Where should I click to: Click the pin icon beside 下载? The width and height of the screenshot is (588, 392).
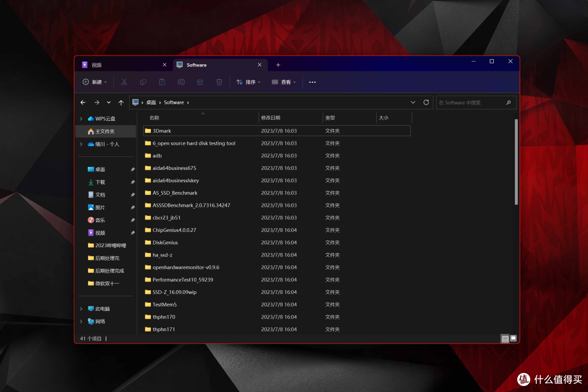pyautogui.click(x=132, y=182)
